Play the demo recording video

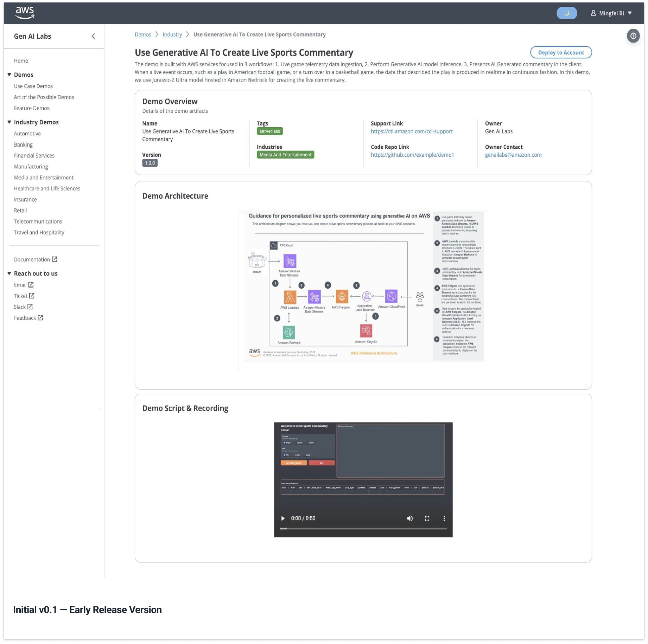coord(283,518)
